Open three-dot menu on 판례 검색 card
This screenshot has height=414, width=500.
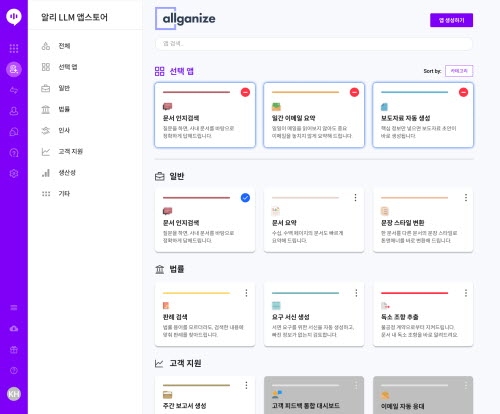pos(246,293)
